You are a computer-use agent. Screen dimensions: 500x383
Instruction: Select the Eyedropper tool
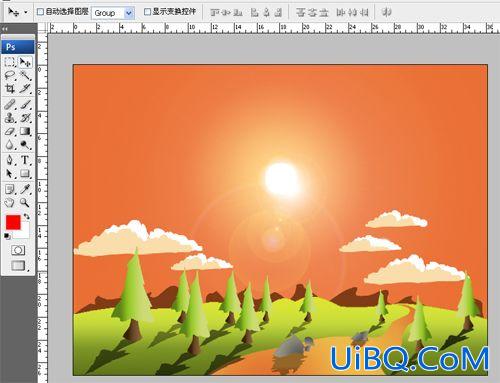point(25,189)
